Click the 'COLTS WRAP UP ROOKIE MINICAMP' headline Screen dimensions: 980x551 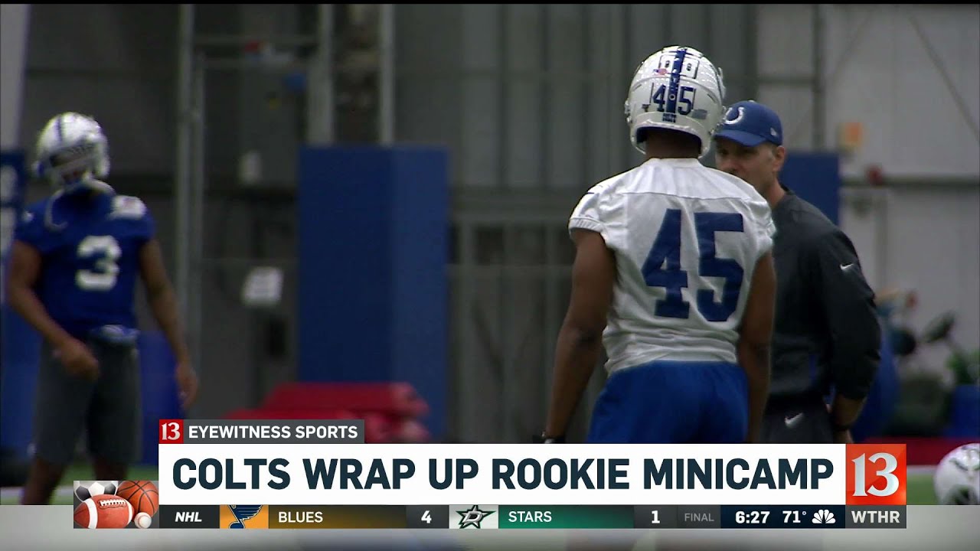[502, 474]
